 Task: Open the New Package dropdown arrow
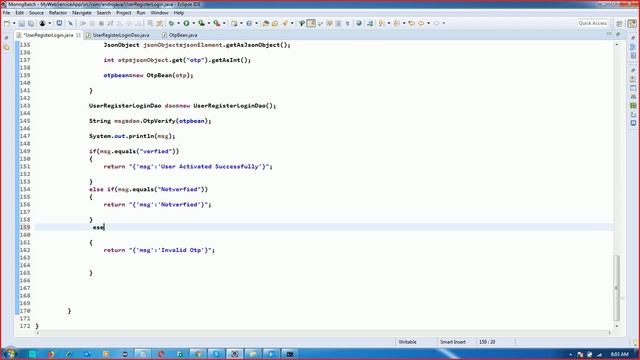coord(241,24)
